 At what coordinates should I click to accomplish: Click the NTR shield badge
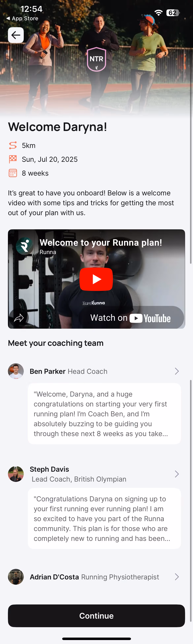click(96, 59)
